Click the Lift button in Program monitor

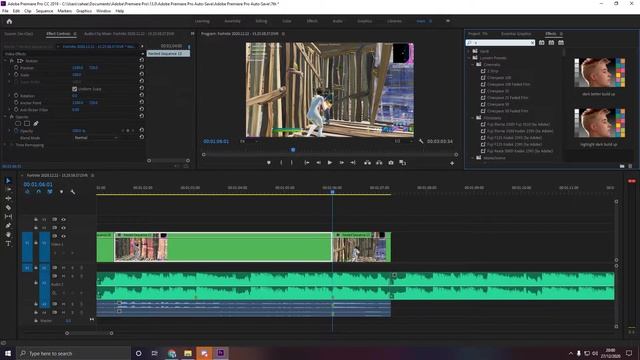point(367,162)
